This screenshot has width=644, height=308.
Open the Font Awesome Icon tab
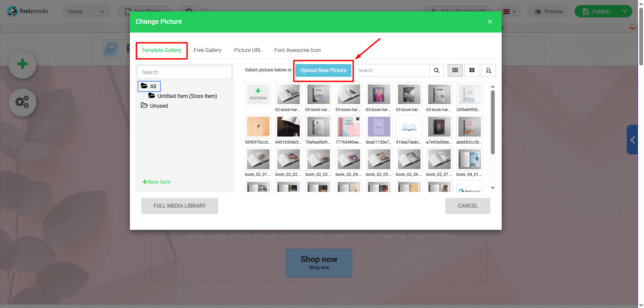297,50
